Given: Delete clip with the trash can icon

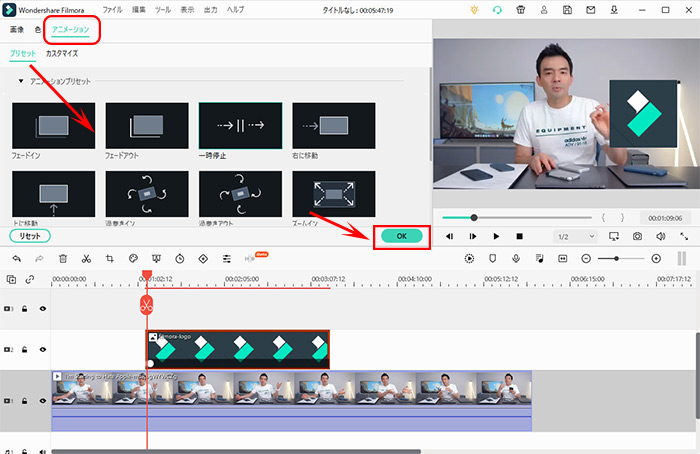Looking at the screenshot, I should 63,258.
